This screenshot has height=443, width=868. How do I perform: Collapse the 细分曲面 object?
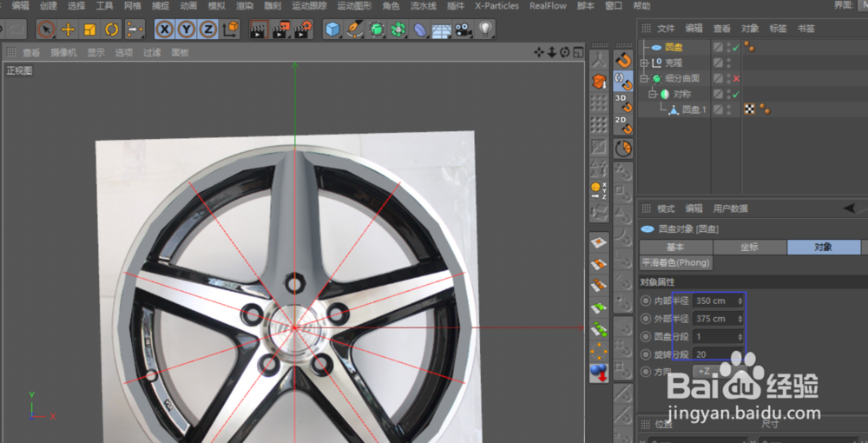(x=644, y=79)
